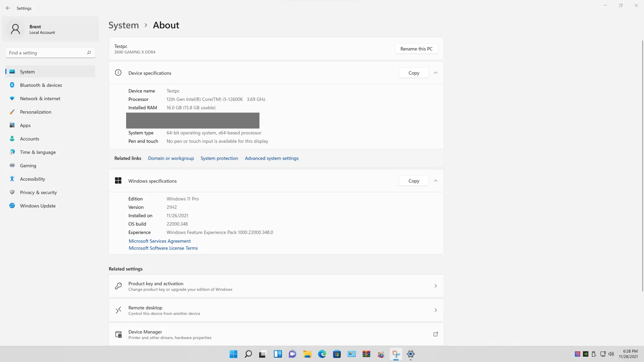
Task: Open Microsoft Store from the taskbar
Action: pyautogui.click(x=337, y=354)
